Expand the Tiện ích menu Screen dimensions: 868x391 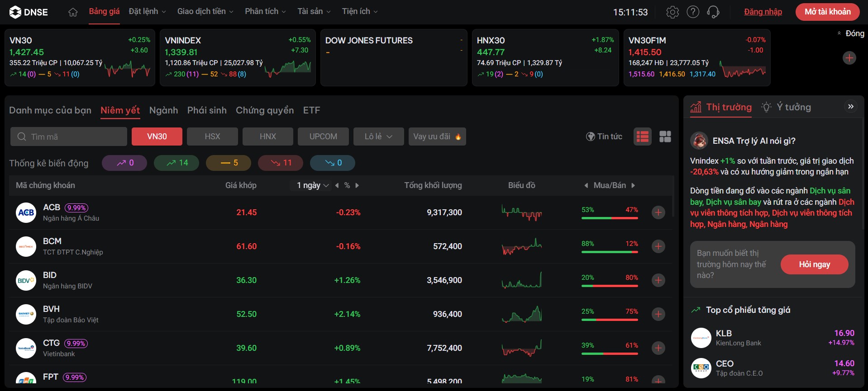point(360,11)
